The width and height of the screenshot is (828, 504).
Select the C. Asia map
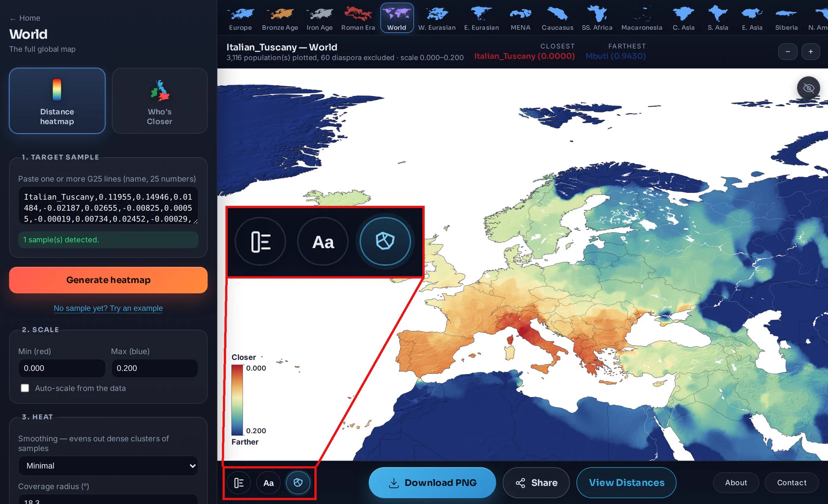coord(684,18)
